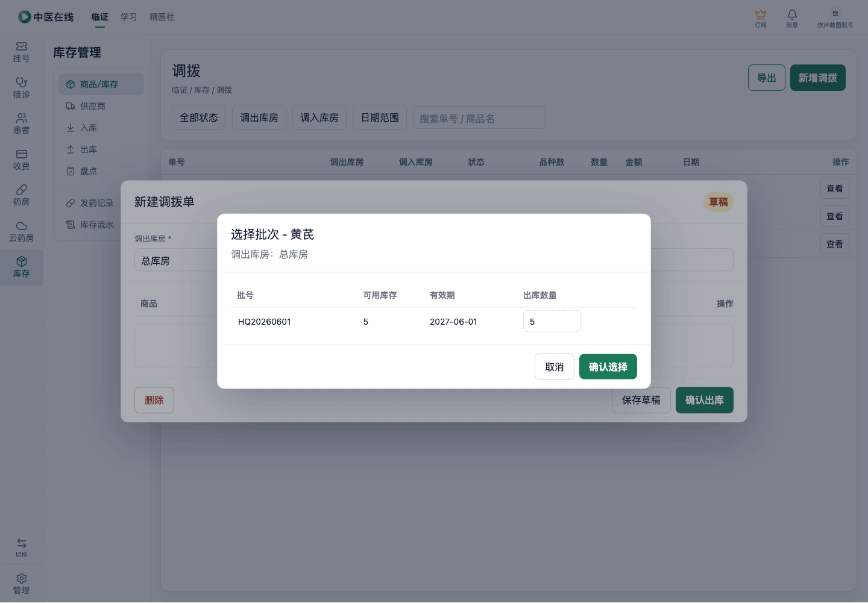Screen dimensions: 868x603
Task: Click 库存 in the breadcrumb
Action: coord(202,90)
